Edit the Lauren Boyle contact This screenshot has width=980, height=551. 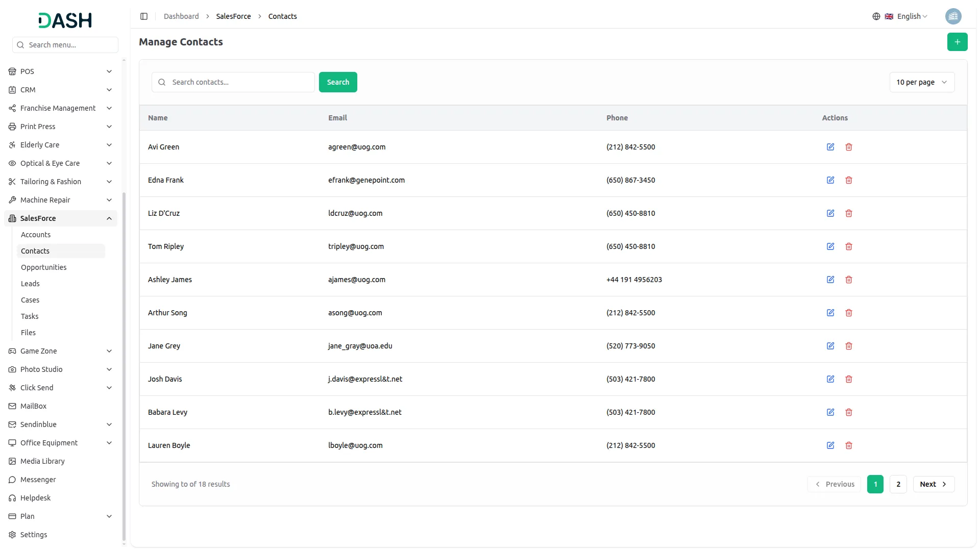(830, 445)
